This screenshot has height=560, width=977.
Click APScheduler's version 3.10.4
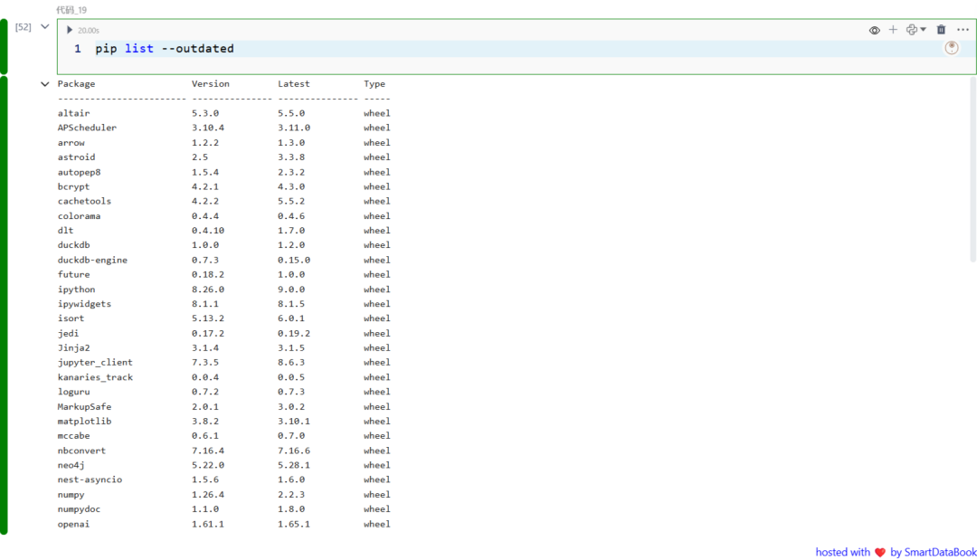[207, 128]
